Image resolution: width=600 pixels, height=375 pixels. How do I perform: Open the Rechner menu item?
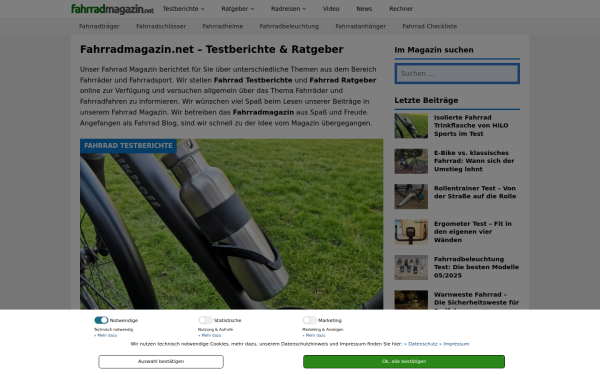click(401, 8)
